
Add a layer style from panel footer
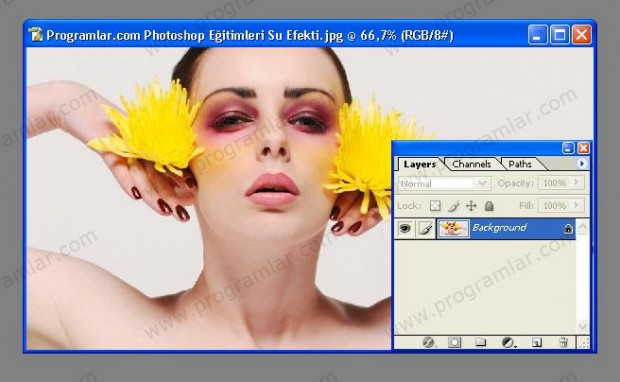tap(428, 342)
